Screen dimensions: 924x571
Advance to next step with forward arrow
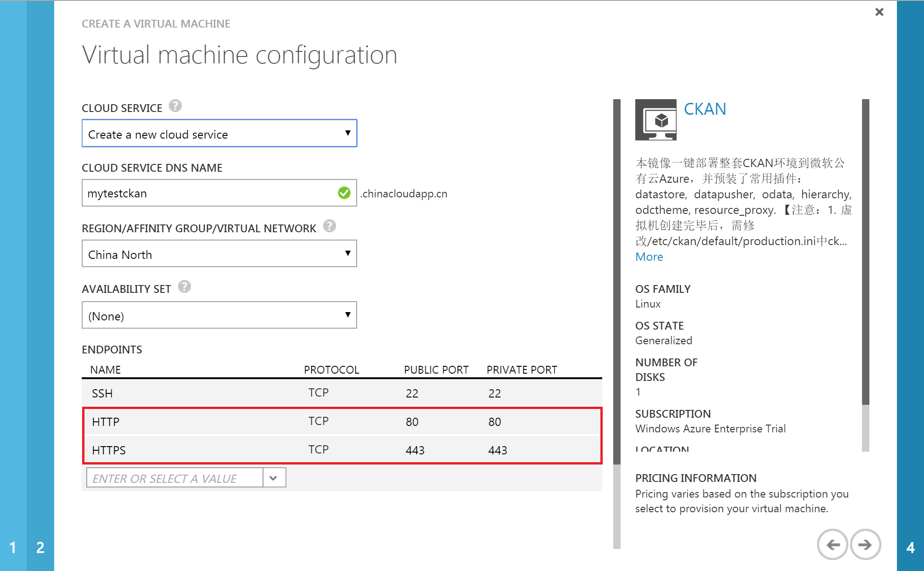[865, 544]
